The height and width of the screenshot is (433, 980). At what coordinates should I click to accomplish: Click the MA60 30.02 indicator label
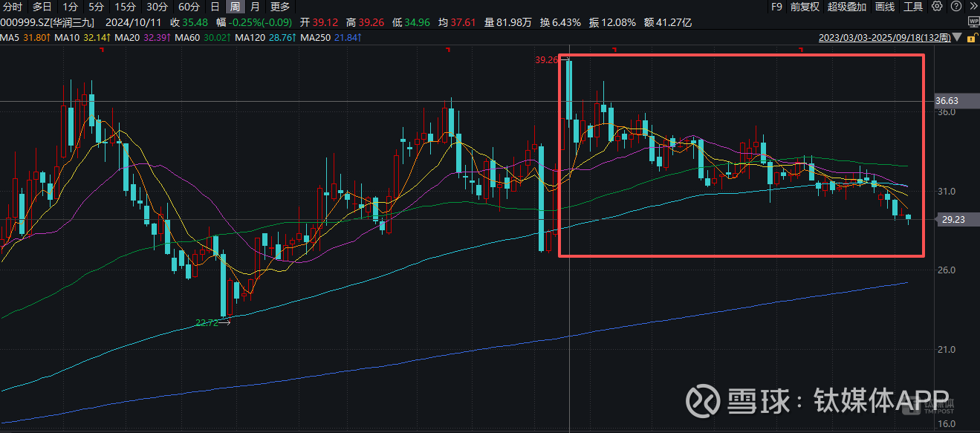point(202,37)
